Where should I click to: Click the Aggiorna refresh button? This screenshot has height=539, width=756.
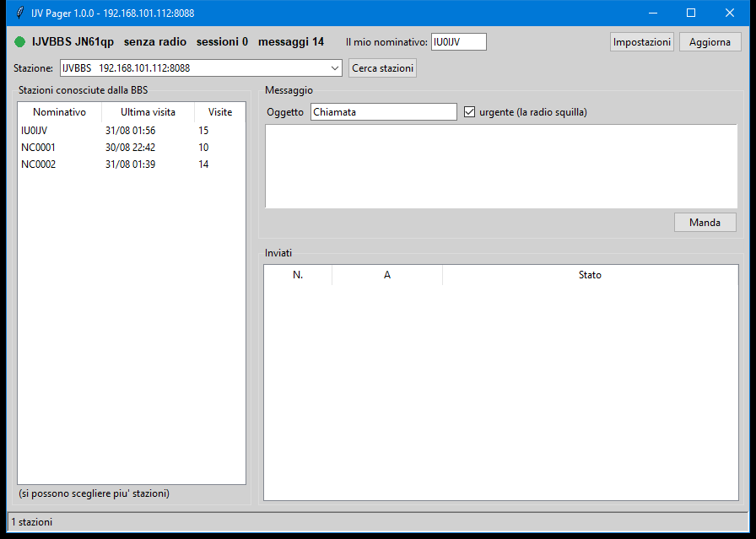point(710,42)
